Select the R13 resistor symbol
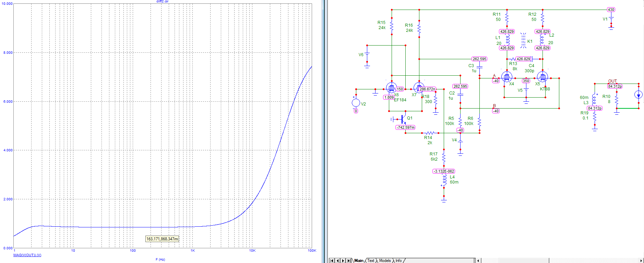Screen dimensions: 644x263 point(512,59)
